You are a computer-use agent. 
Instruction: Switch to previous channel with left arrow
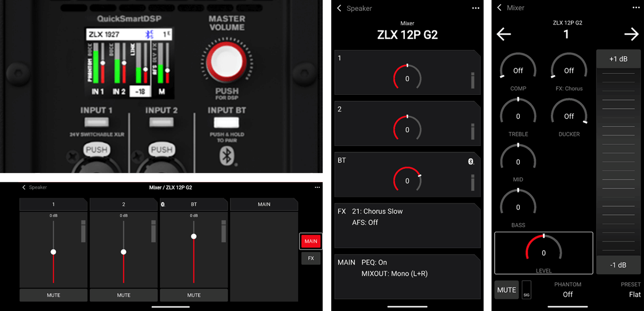504,34
